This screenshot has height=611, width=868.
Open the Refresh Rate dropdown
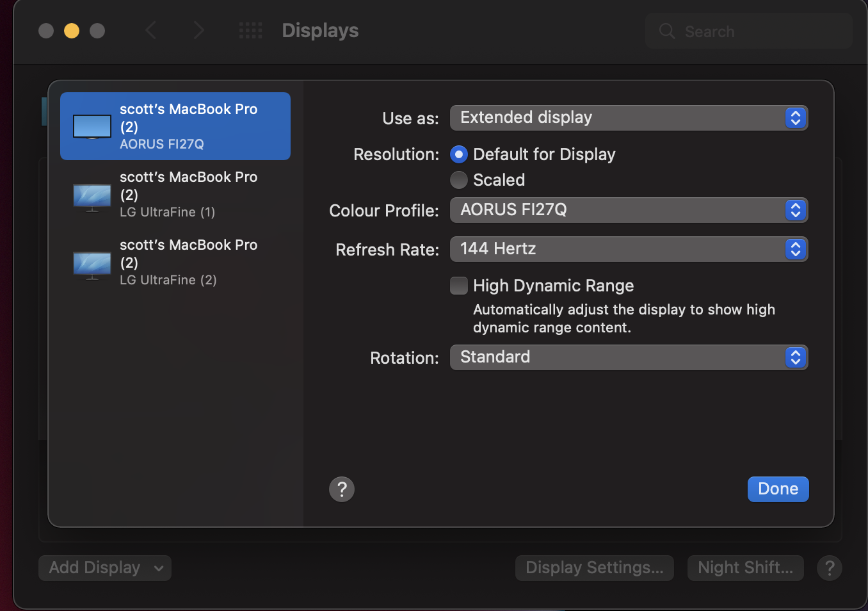629,249
